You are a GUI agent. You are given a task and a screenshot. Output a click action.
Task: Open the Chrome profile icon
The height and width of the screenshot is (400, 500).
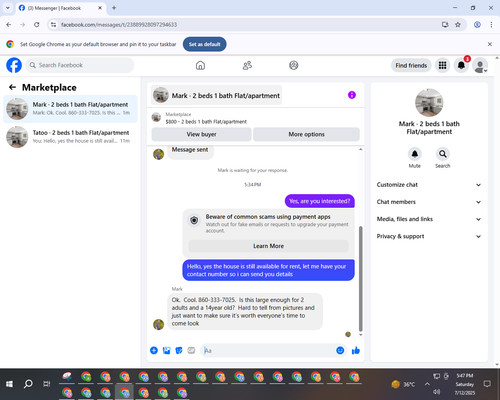pyautogui.click(x=477, y=25)
